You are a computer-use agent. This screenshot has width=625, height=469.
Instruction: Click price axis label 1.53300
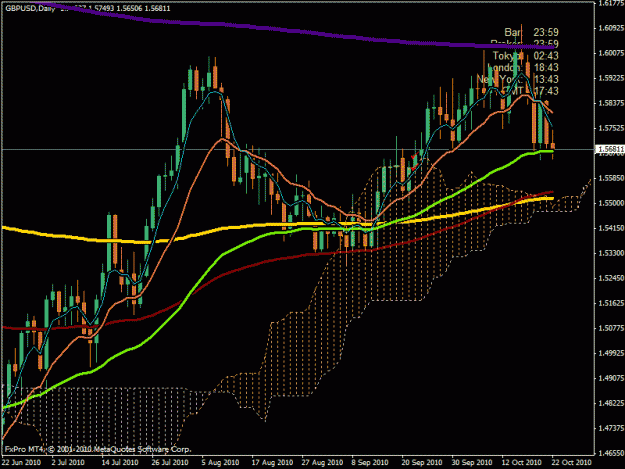click(611, 253)
